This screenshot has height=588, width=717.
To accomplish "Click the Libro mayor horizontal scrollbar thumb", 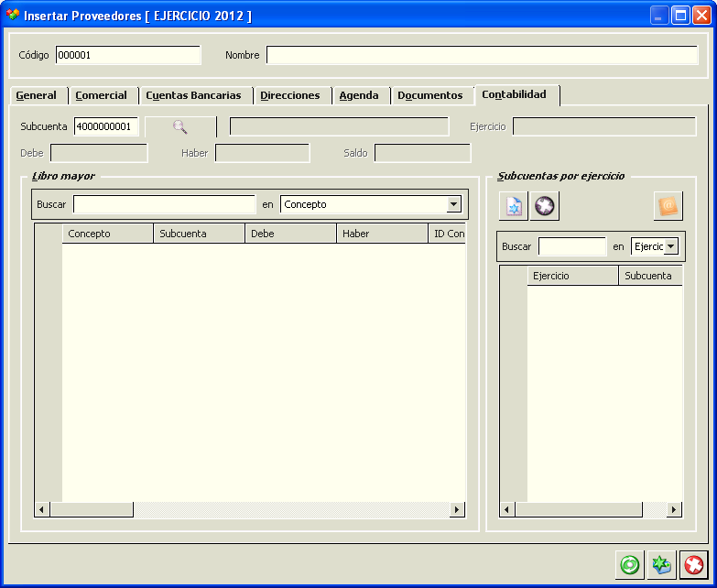I will pos(92,509).
